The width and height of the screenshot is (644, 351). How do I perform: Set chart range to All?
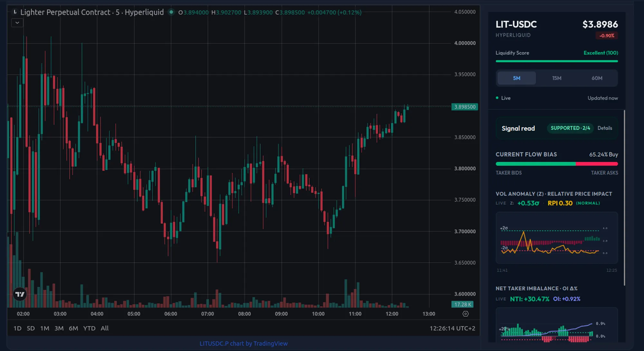click(104, 328)
